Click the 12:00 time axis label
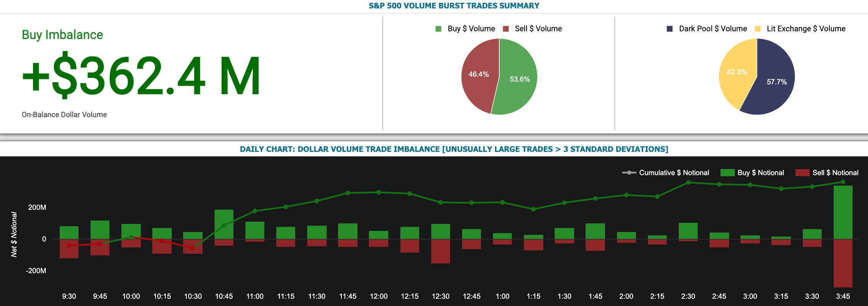 point(379,296)
